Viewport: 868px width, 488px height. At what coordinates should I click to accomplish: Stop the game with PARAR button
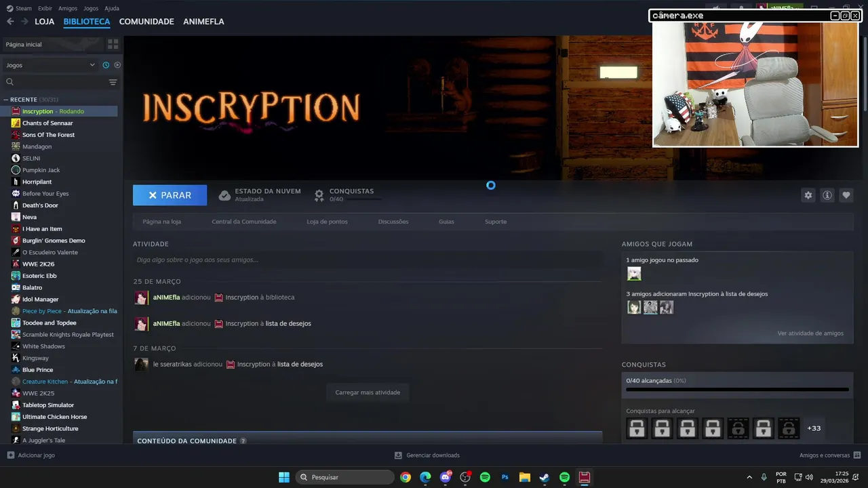(x=170, y=195)
